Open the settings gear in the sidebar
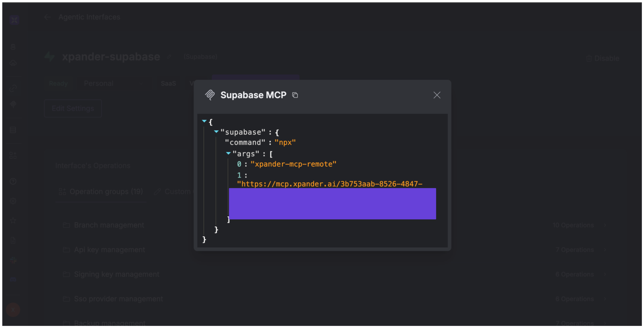The height and width of the screenshot is (328, 644). point(13,201)
